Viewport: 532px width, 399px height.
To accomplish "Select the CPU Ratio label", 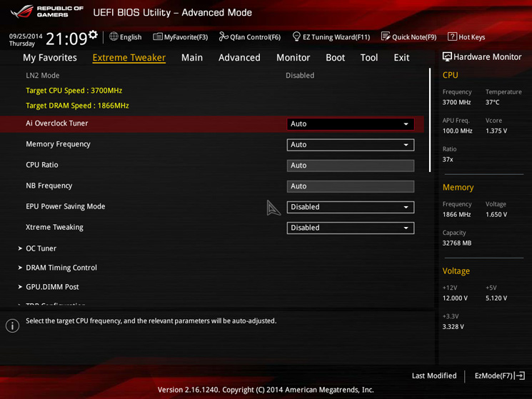I will [x=42, y=165].
